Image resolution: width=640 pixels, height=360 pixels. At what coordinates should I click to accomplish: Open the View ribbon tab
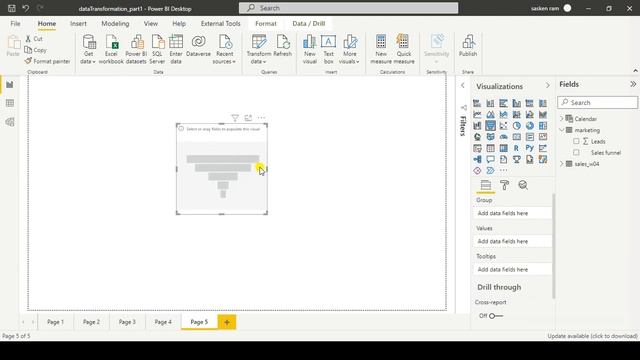151,24
